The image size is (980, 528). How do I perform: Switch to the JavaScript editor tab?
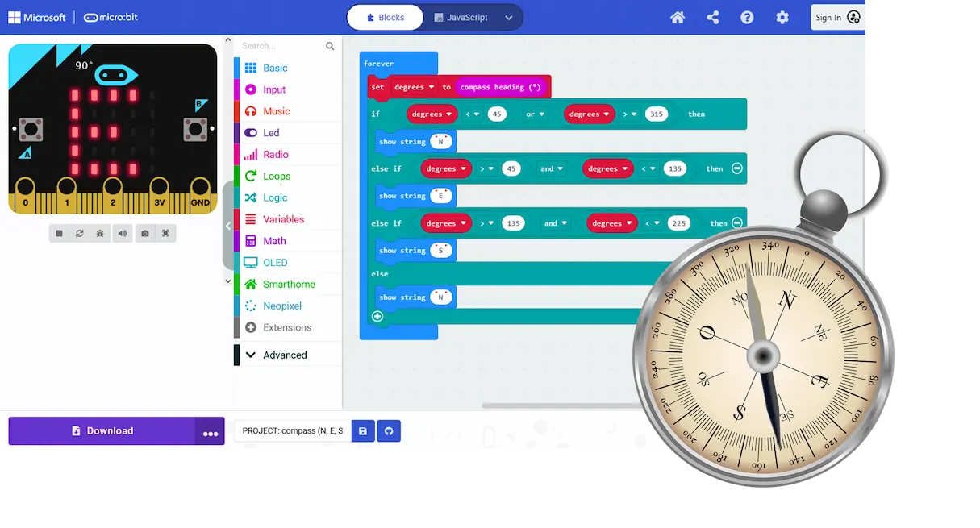(461, 18)
